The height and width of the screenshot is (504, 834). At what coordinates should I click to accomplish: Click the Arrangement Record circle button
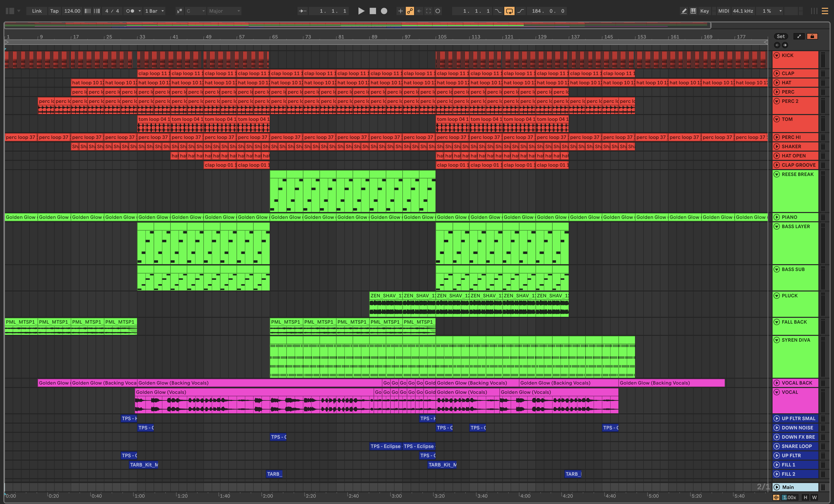384,11
